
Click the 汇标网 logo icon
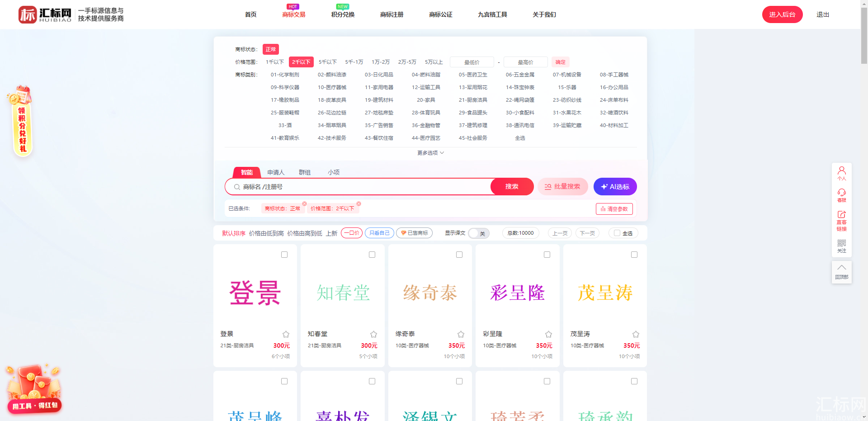[27, 14]
